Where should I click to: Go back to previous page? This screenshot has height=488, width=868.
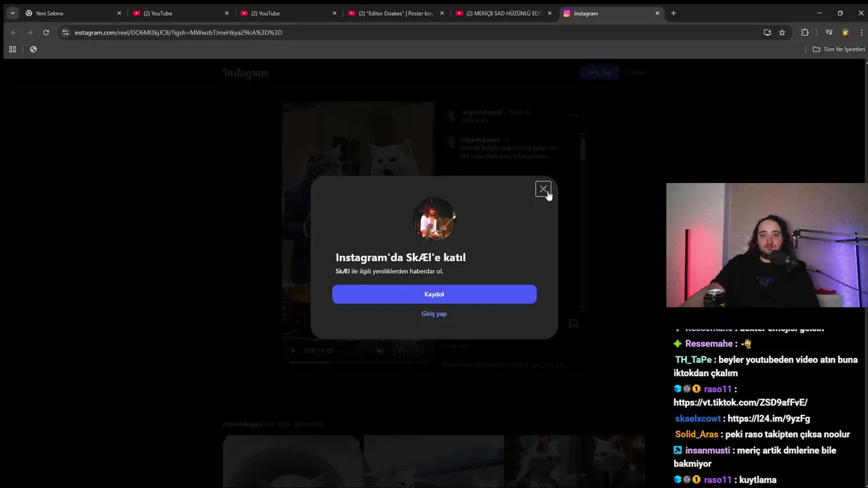click(x=13, y=33)
